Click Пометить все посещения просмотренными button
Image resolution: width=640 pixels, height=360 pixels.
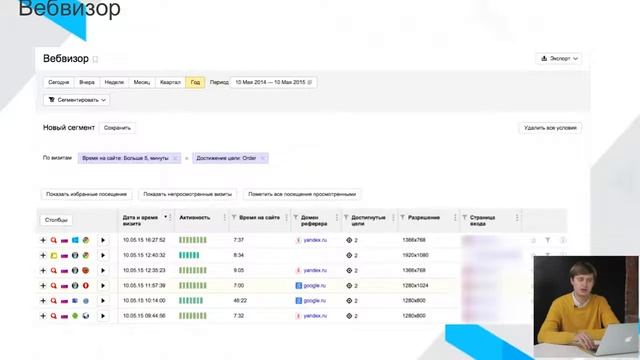pos(302,194)
